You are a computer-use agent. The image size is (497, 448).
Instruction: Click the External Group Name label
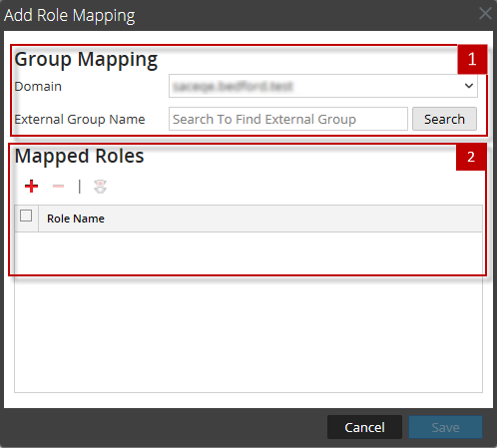coord(80,119)
